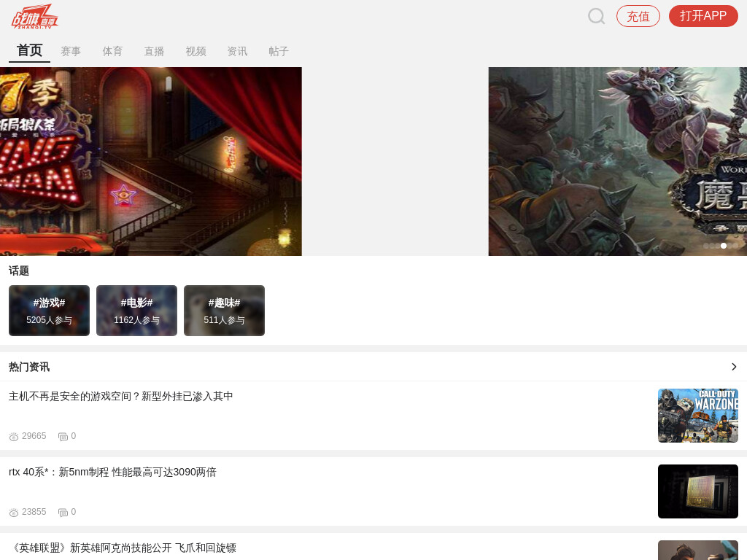Go to the 帖子 tab
747x560 pixels.
coord(279,52)
